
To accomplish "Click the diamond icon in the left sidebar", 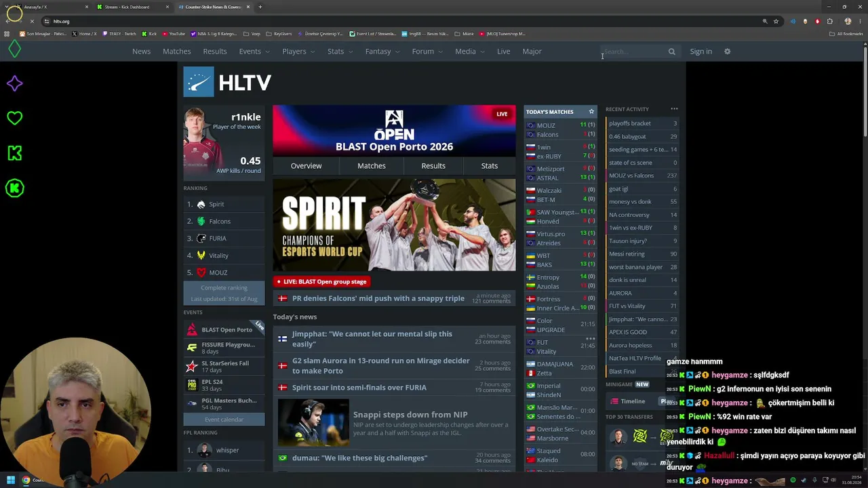I will click(14, 49).
